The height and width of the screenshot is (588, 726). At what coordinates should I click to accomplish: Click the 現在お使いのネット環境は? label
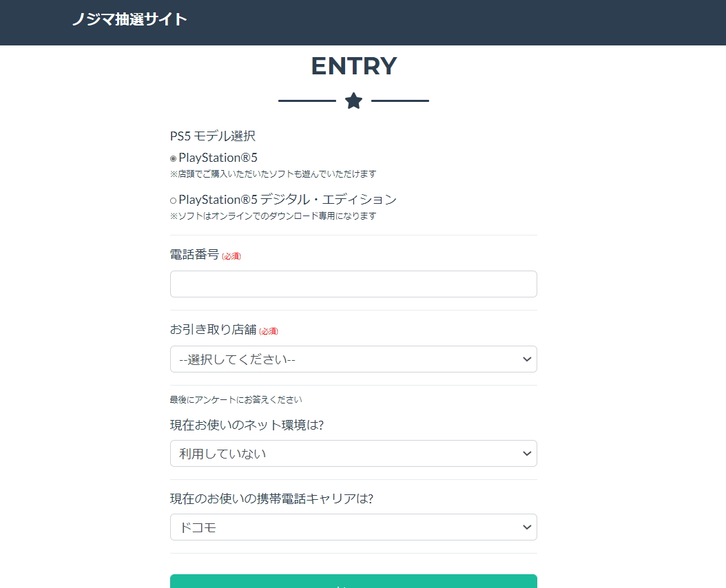pos(247,425)
